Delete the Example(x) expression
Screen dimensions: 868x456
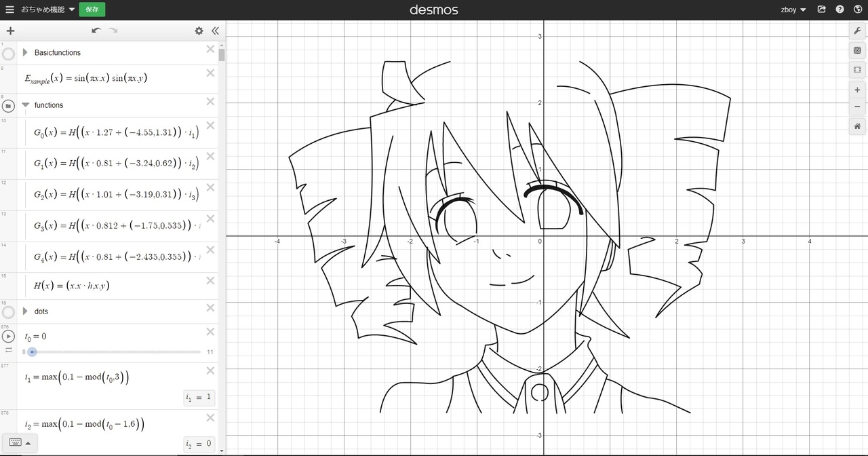pos(210,73)
